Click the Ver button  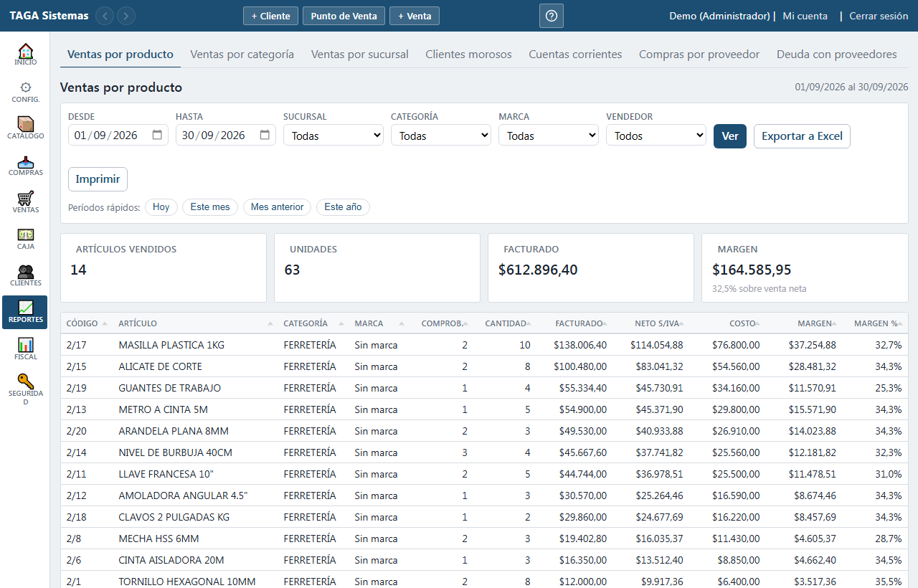(730, 136)
